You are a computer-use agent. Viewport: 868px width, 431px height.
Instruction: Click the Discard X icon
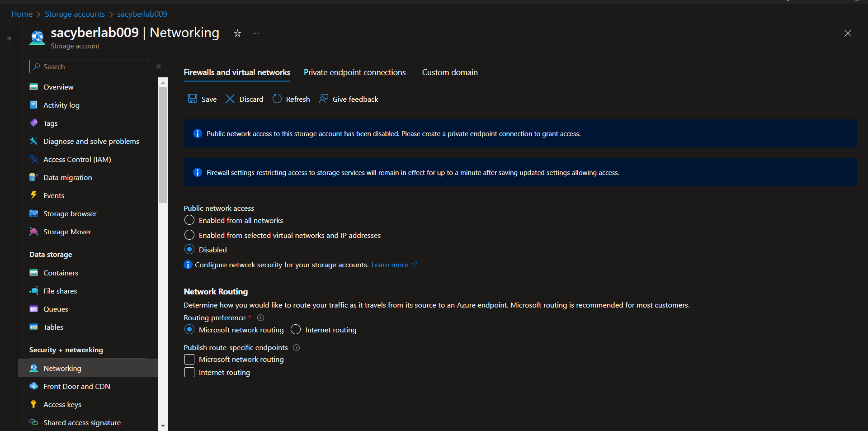point(230,99)
